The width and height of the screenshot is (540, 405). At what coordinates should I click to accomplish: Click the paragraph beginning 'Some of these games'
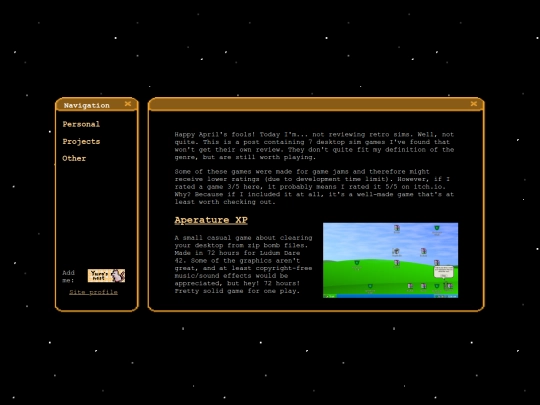pos(314,187)
